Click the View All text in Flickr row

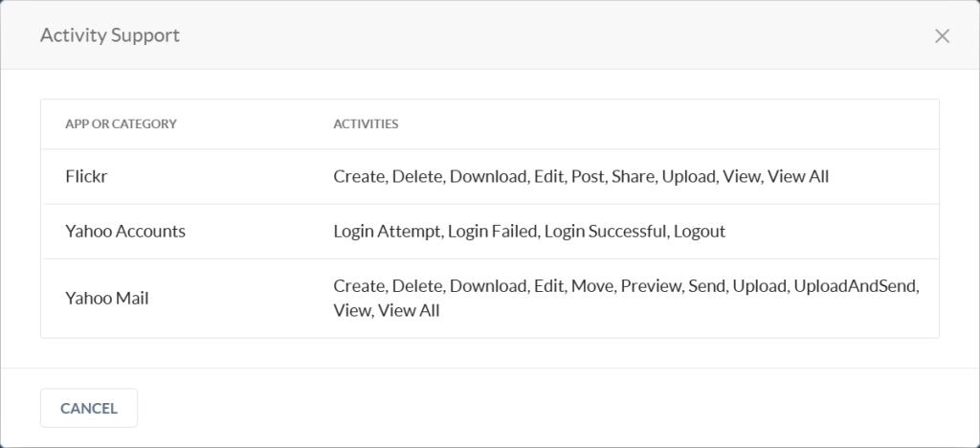pyautogui.click(x=798, y=176)
